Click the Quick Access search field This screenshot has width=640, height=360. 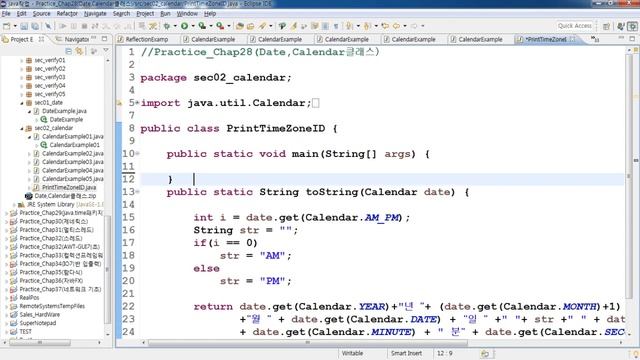point(575,26)
